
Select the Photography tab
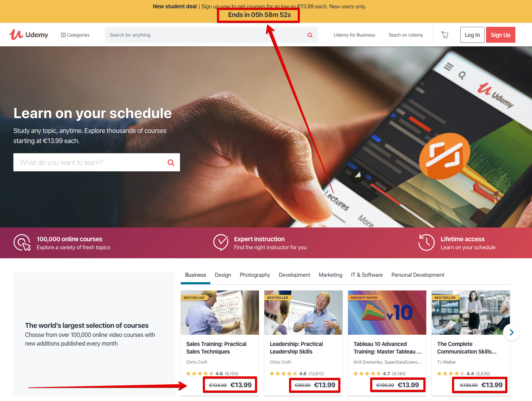pos(255,275)
